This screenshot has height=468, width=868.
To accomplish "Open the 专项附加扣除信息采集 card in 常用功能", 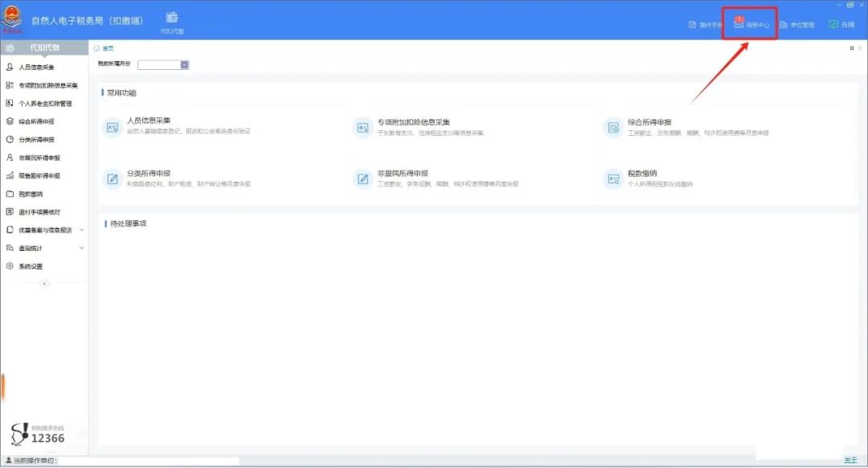I will click(x=418, y=127).
